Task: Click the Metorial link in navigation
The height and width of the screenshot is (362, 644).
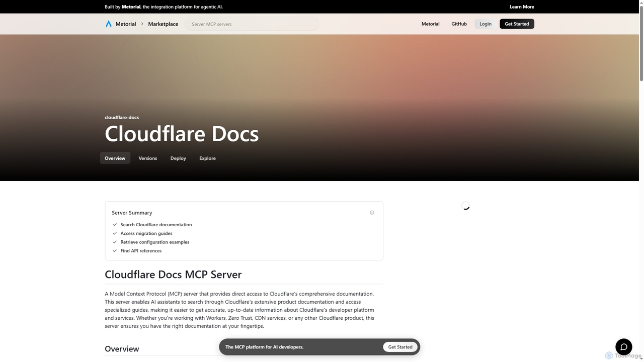Action: [430, 24]
